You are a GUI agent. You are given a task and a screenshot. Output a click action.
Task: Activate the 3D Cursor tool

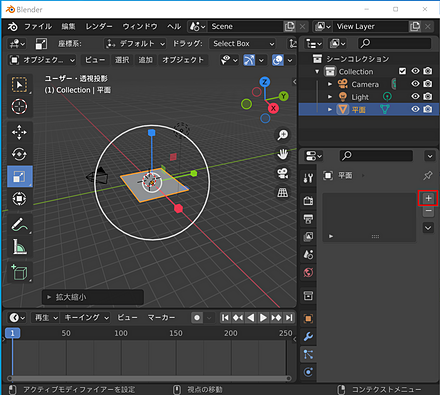[x=20, y=107]
